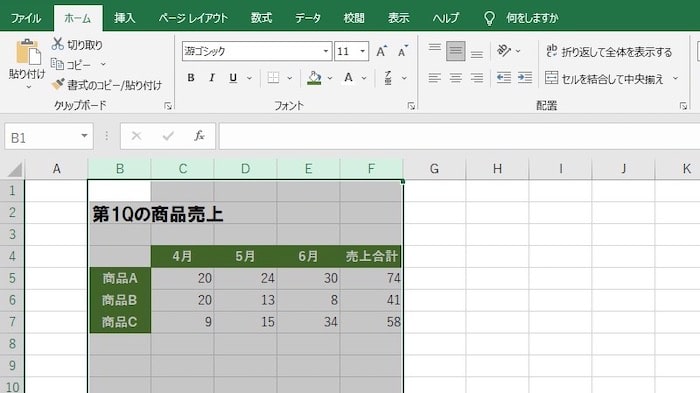The height and width of the screenshot is (393, 700).
Task: Open the ヘルプ (Help) tab
Action: pyautogui.click(x=446, y=18)
